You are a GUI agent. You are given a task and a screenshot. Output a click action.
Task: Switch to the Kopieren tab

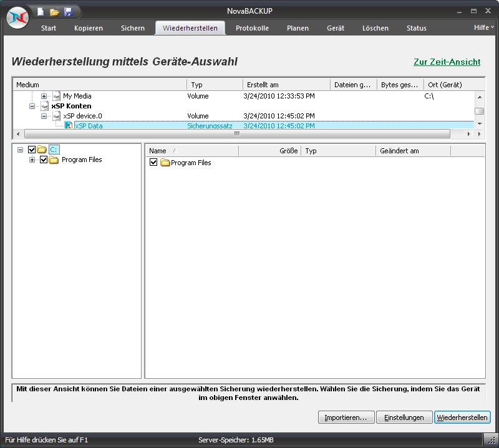tap(89, 28)
